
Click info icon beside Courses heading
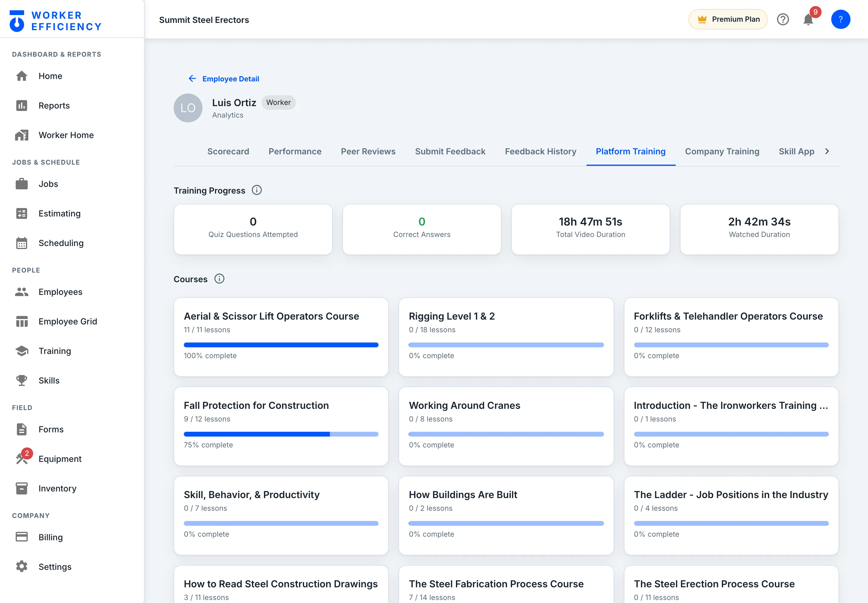click(x=219, y=279)
